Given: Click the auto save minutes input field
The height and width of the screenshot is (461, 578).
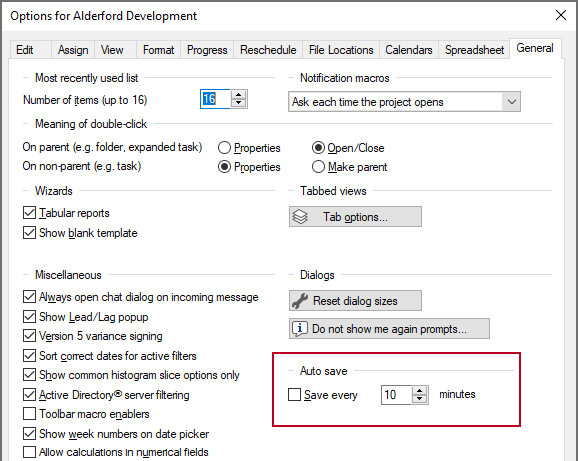Looking at the screenshot, I should [x=397, y=395].
